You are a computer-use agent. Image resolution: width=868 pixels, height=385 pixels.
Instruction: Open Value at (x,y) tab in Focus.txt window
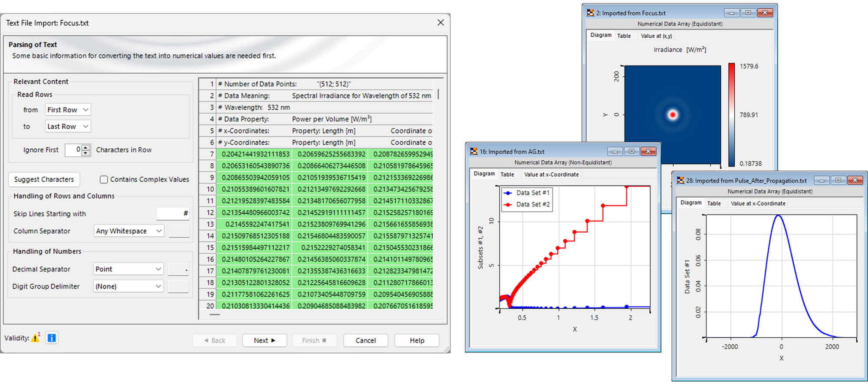(x=656, y=36)
